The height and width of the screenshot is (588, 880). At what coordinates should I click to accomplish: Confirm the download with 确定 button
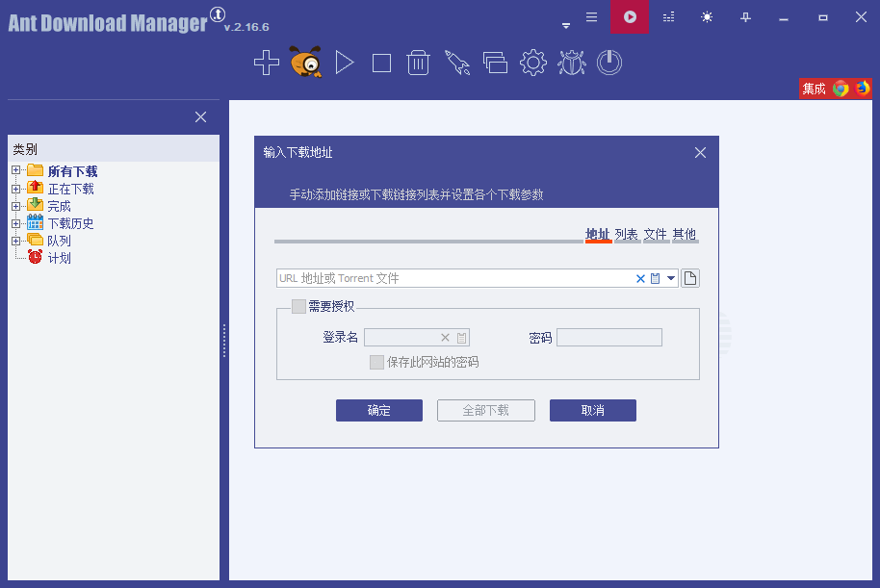(x=378, y=410)
